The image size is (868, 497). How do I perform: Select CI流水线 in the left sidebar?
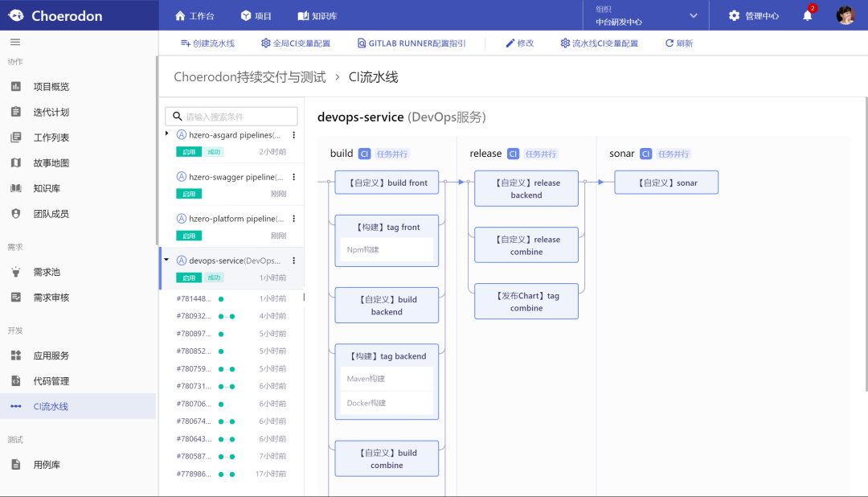(x=51, y=407)
